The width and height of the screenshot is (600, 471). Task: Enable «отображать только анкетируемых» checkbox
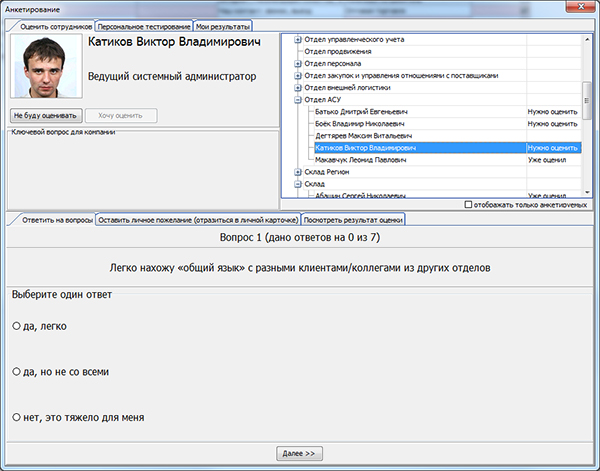point(471,204)
